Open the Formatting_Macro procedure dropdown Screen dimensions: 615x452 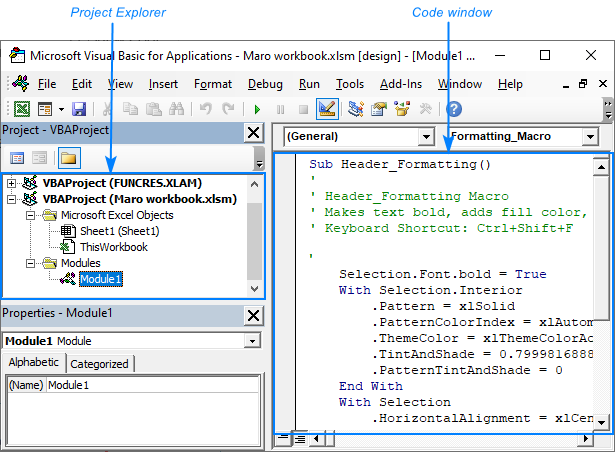click(x=590, y=137)
